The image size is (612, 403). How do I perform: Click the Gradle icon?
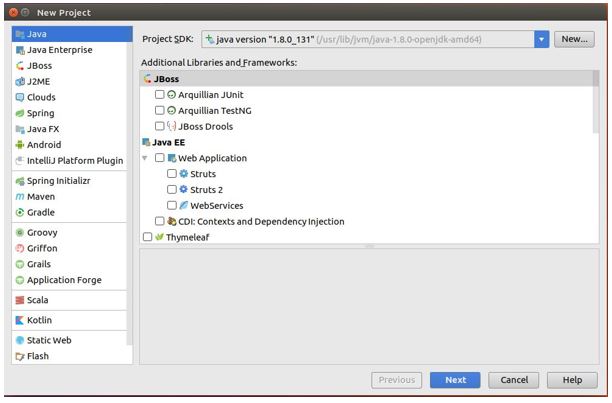coord(20,213)
